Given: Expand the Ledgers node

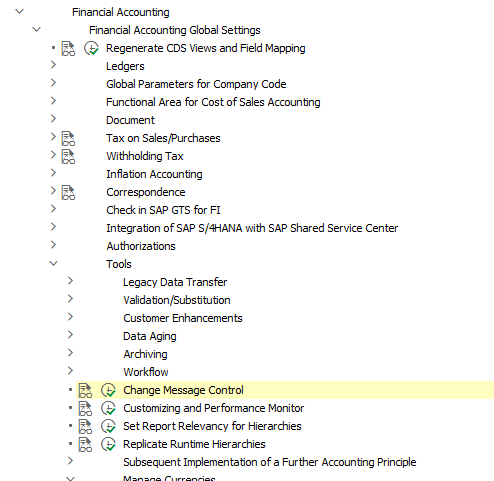Looking at the screenshot, I should point(53,65).
